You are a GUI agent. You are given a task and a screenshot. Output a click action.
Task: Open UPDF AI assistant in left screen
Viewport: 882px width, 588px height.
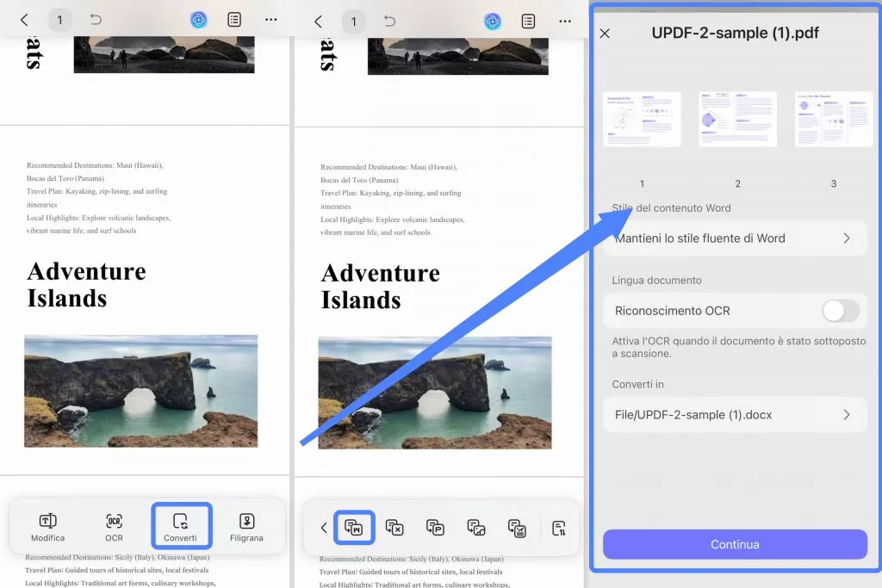click(x=199, y=21)
